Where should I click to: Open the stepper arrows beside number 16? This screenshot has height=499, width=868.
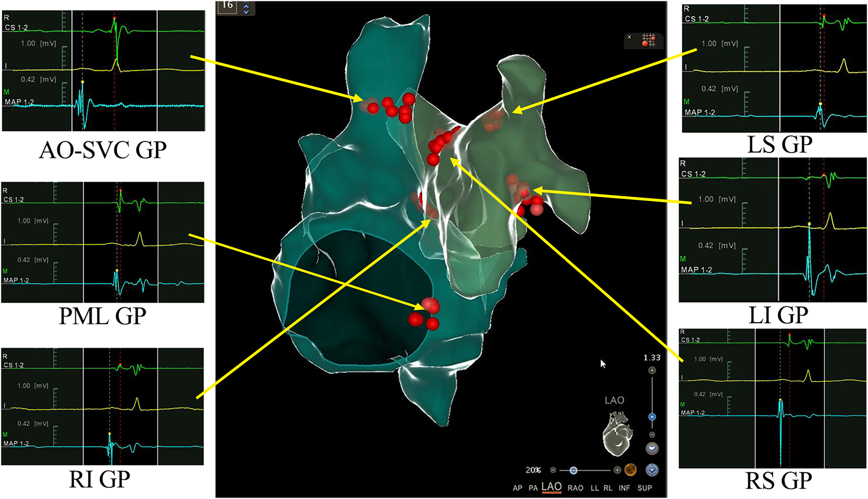[246, 8]
